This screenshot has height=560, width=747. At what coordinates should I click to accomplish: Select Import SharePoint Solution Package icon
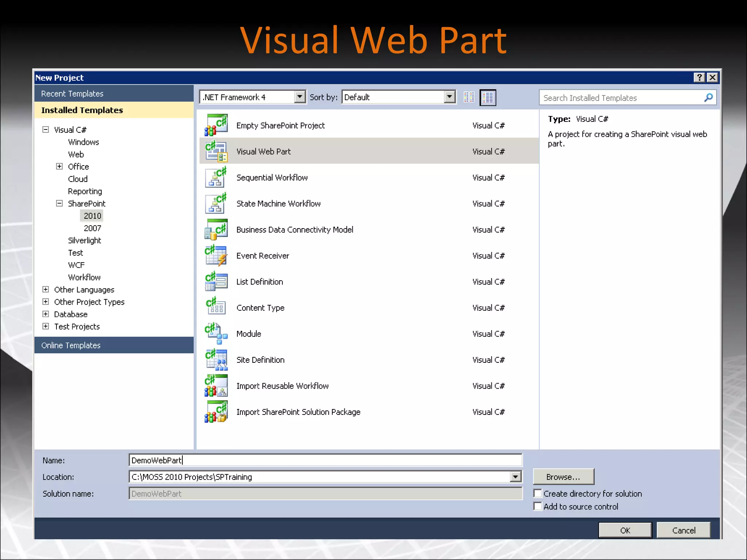tap(216, 412)
